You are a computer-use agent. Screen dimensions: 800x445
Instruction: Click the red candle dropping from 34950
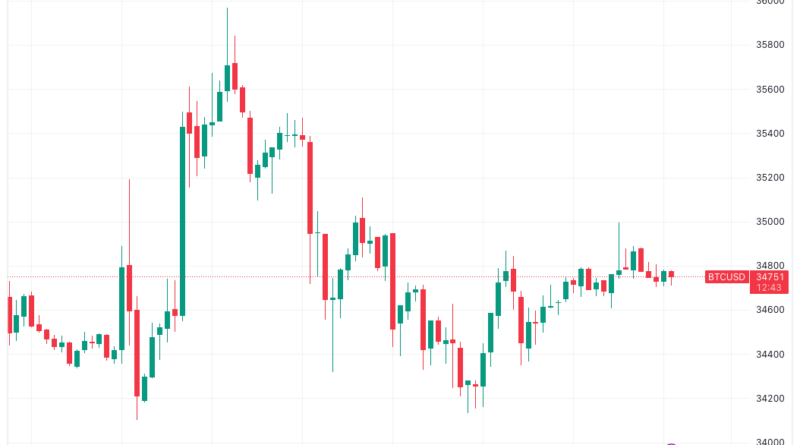point(393,280)
